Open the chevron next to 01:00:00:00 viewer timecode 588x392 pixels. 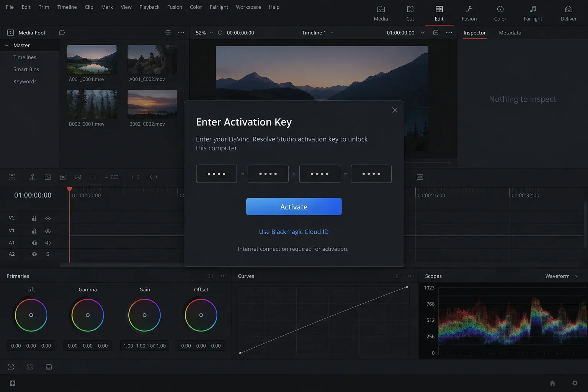click(x=422, y=33)
